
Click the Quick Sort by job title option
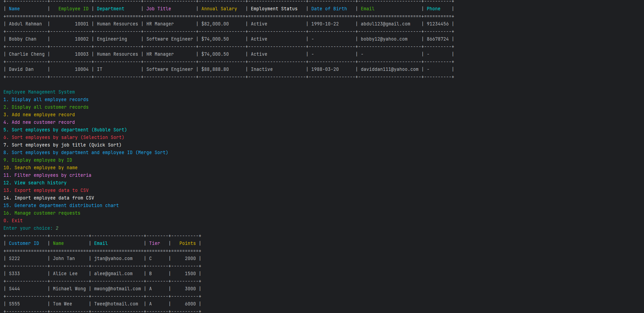click(x=63, y=145)
